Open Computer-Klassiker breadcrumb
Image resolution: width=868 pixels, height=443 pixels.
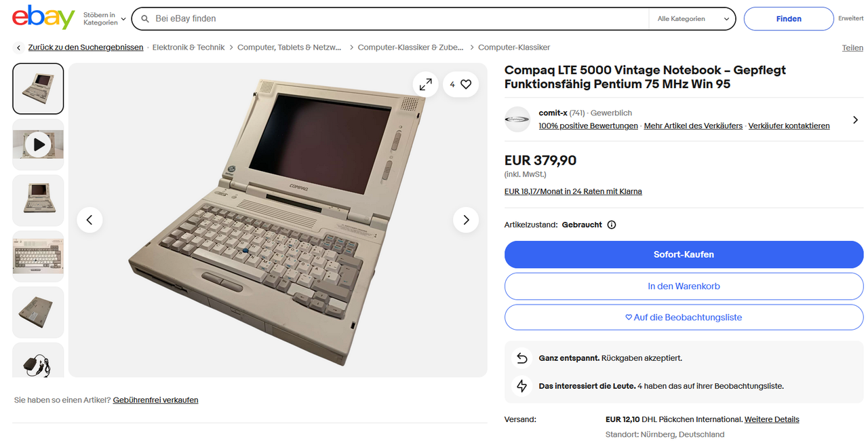tap(514, 47)
